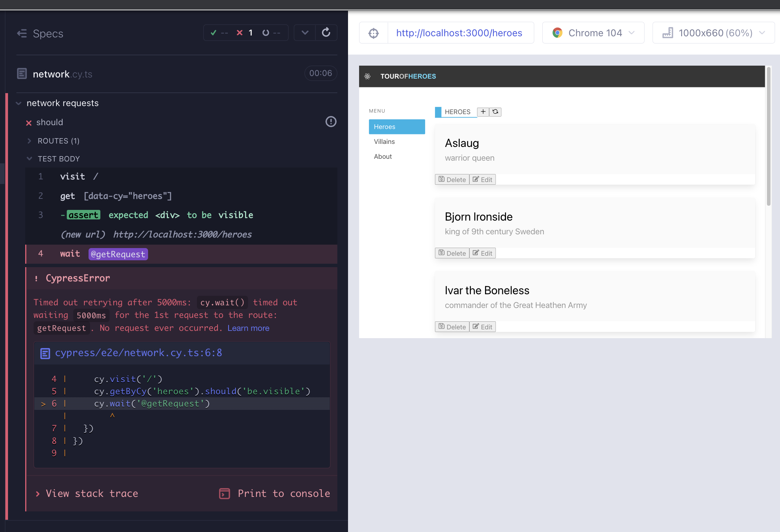Expand View stack trace
The height and width of the screenshot is (532, 780).
click(87, 493)
